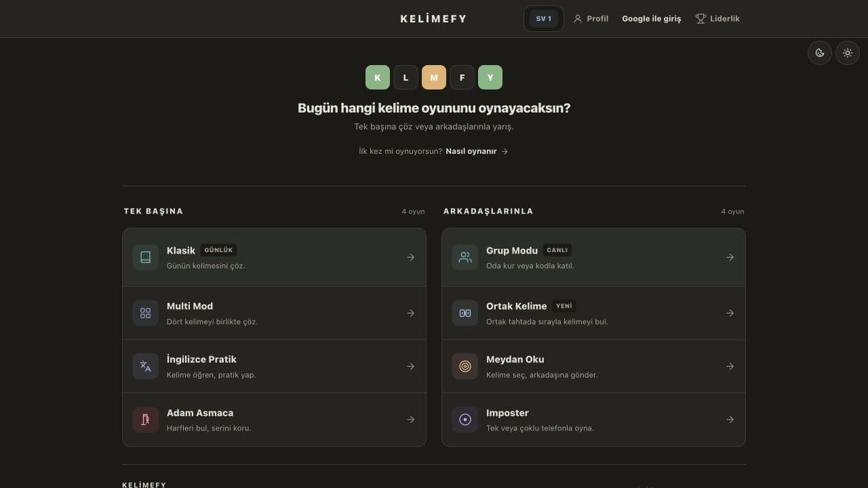The width and height of the screenshot is (868, 488).
Task: Click the Profil person icon
Action: pyautogui.click(x=578, y=19)
